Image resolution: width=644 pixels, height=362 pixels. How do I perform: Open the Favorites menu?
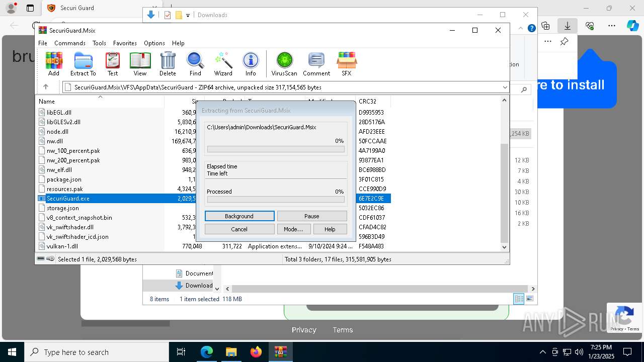125,43
